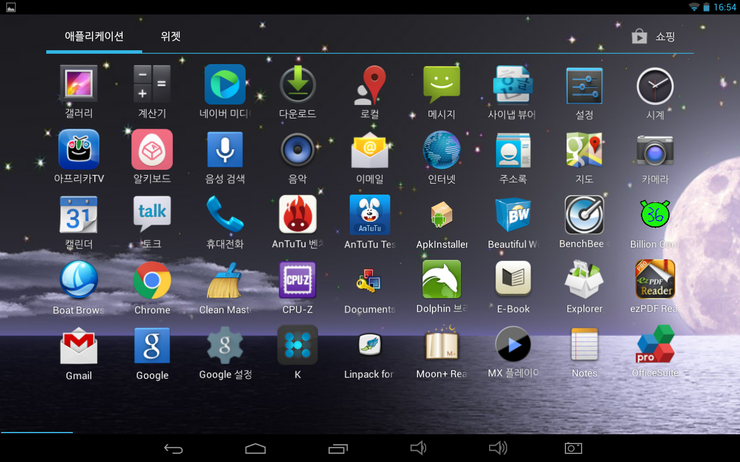
Task: Show recent apps from navigation bar
Action: 338,448
